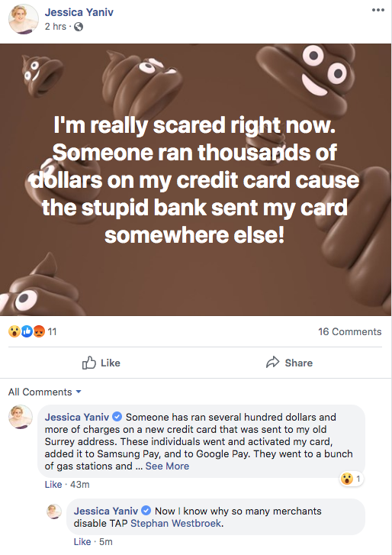Image resolution: width=392 pixels, height=555 pixels.
Task: Click the Like button on the post
Action: click(x=101, y=363)
